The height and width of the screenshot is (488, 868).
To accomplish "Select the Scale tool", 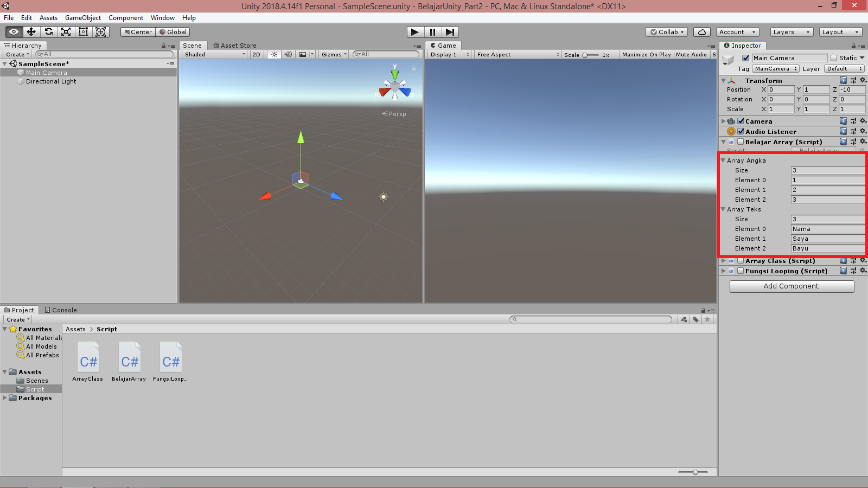I will point(66,31).
